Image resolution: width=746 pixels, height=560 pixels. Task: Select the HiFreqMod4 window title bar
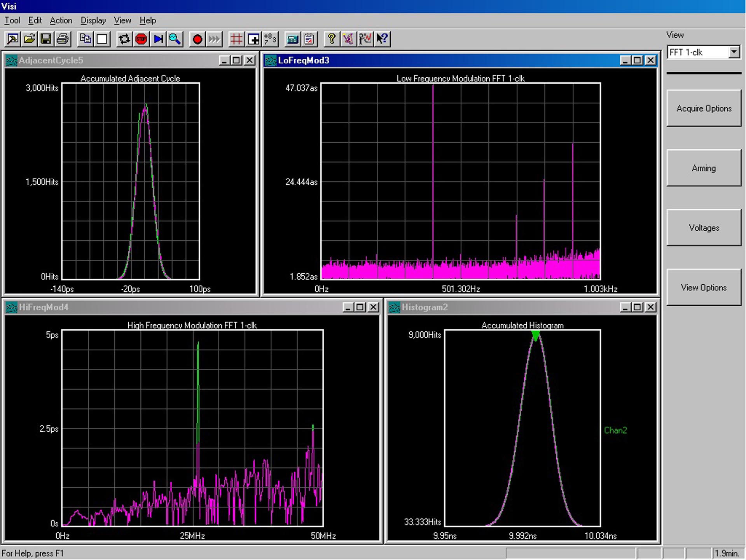click(192, 307)
